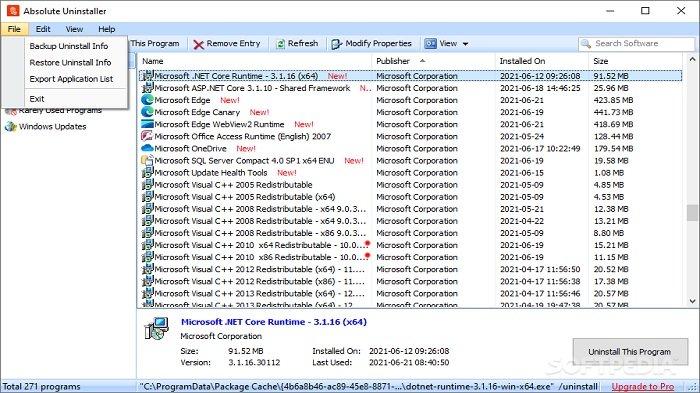
Task: Click the Microsoft OneDrive cloud icon
Action: (147, 148)
